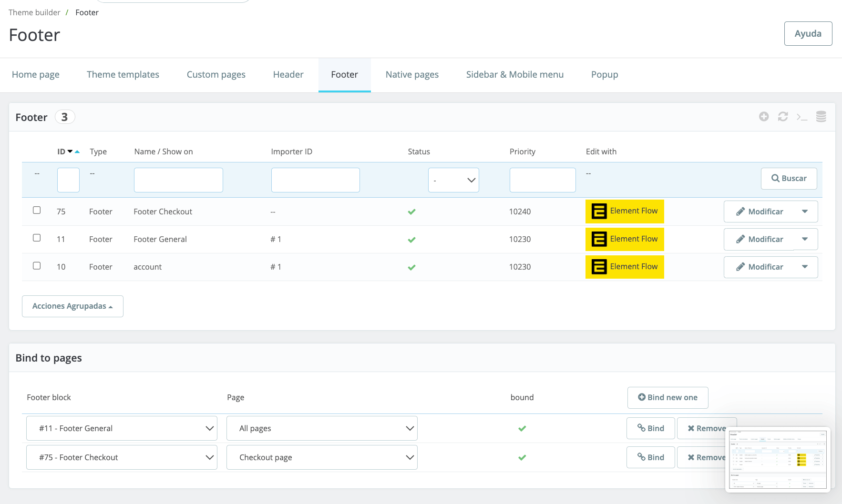Click the status checkmark for Footer Checkout
This screenshot has height=504, width=842.
click(x=412, y=212)
